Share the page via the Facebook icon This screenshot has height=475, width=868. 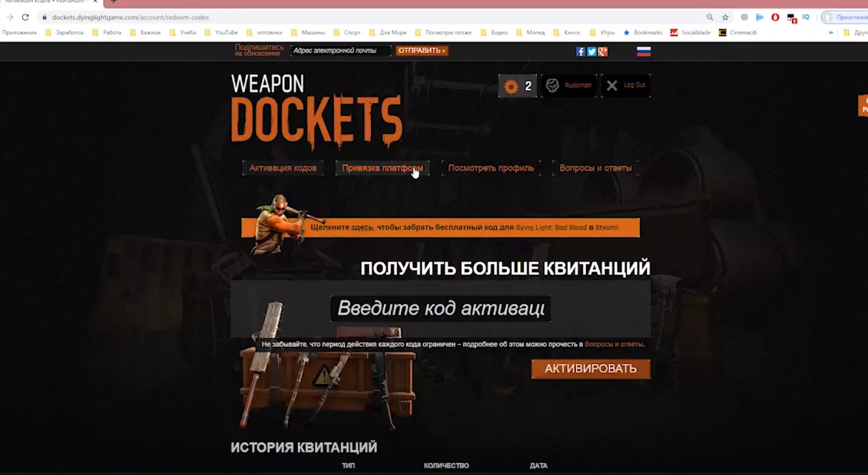(x=580, y=51)
